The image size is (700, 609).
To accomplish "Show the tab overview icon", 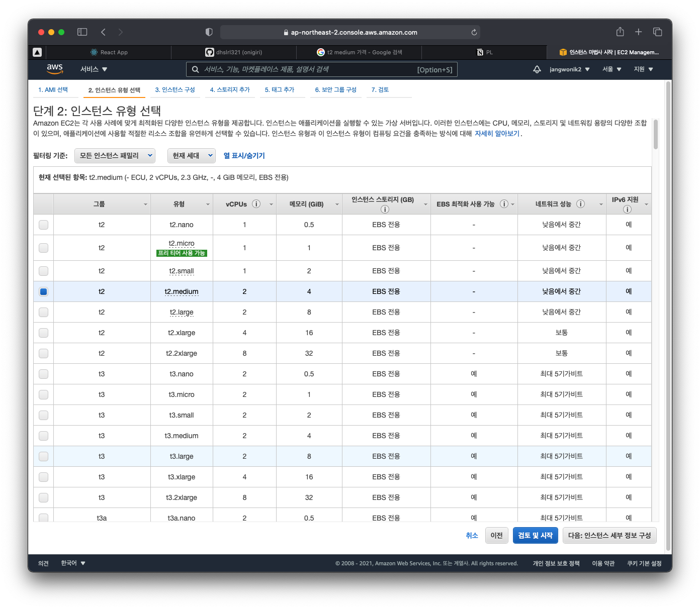I will tap(657, 32).
